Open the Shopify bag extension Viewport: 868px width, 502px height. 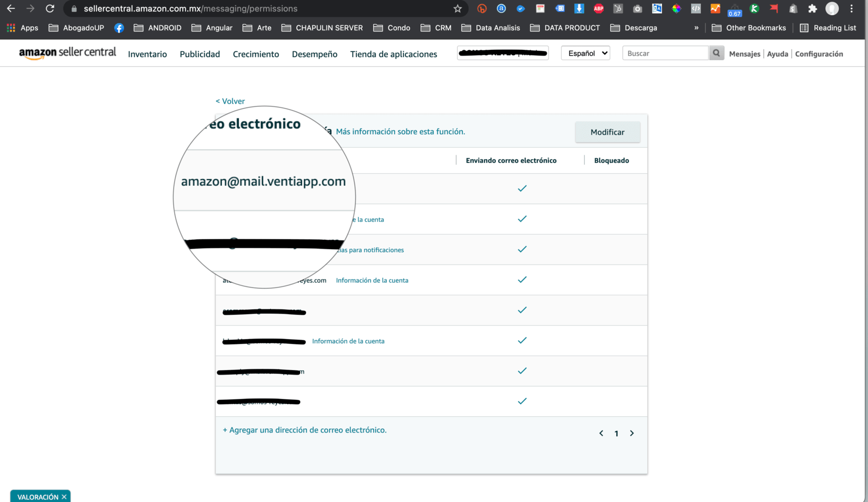point(793,9)
